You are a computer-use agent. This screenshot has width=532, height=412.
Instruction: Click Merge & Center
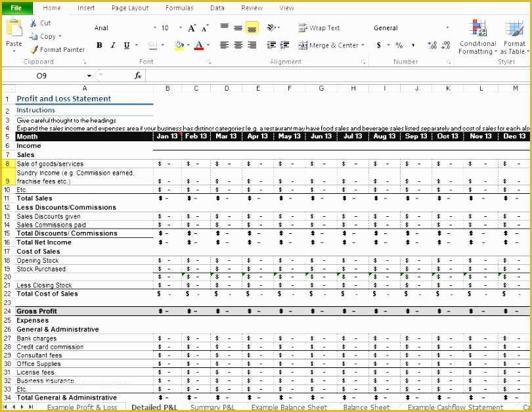point(328,45)
